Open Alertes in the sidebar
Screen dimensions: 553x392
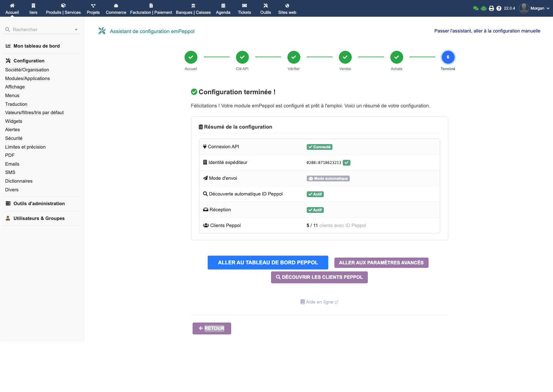click(x=13, y=130)
